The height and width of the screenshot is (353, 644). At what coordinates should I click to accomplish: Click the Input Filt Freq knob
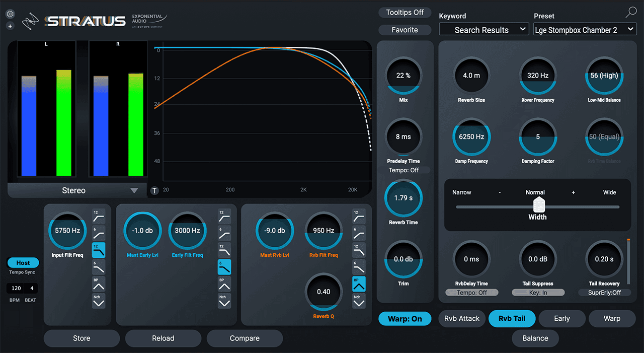point(67,231)
